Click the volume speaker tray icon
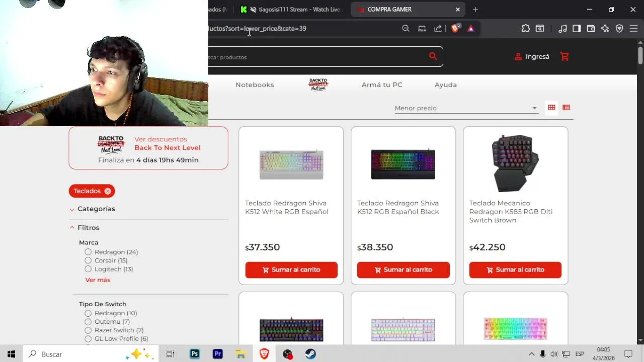 pyautogui.click(x=554, y=354)
